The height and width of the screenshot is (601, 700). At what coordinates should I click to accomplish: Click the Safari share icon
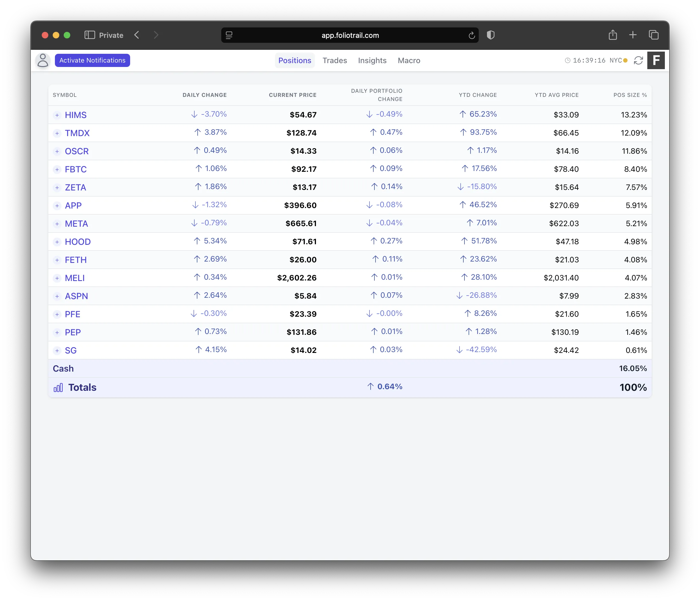[613, 35]
